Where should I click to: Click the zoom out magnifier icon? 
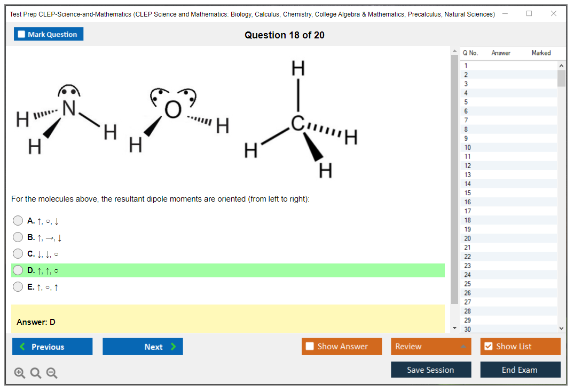(x=52, y=373)
